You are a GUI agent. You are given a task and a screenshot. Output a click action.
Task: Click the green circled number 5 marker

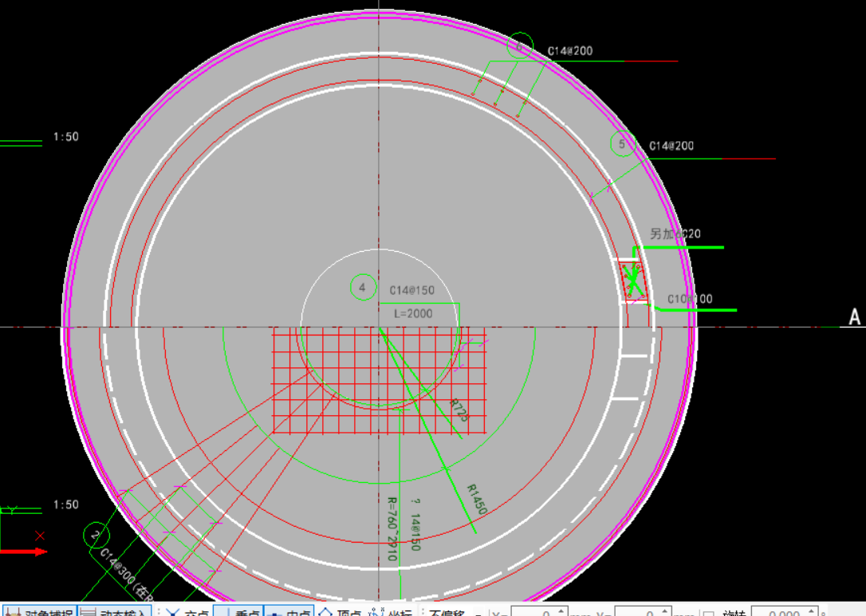[x=623, y=143]
